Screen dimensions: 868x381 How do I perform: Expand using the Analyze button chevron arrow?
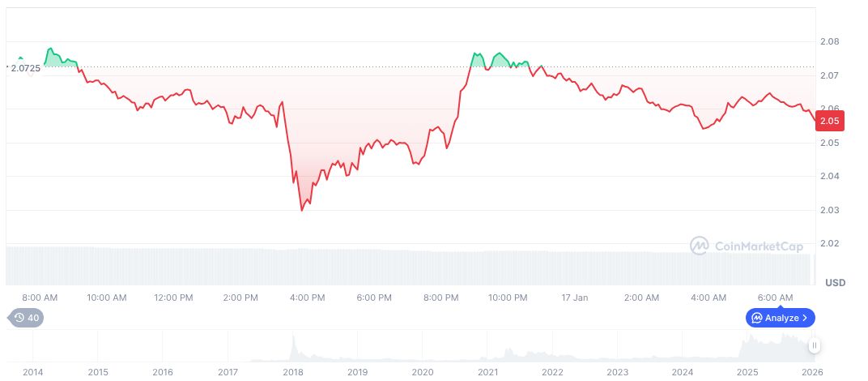[805, 318]
